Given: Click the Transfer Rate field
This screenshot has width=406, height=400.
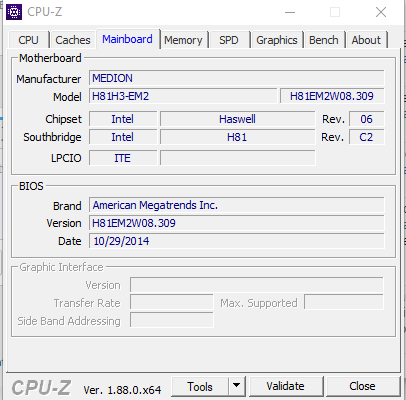Looking at the screenshot, I should coord(172,303).
